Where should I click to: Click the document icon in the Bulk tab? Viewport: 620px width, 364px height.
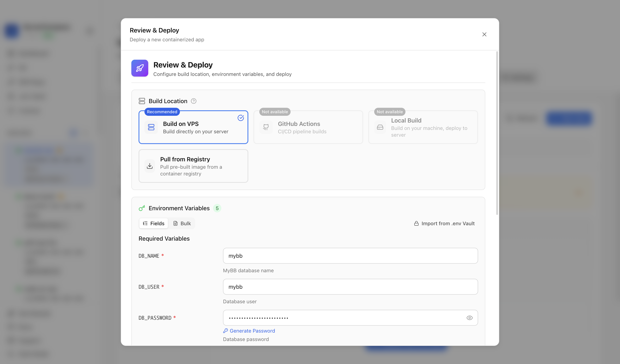pos(175,223)
